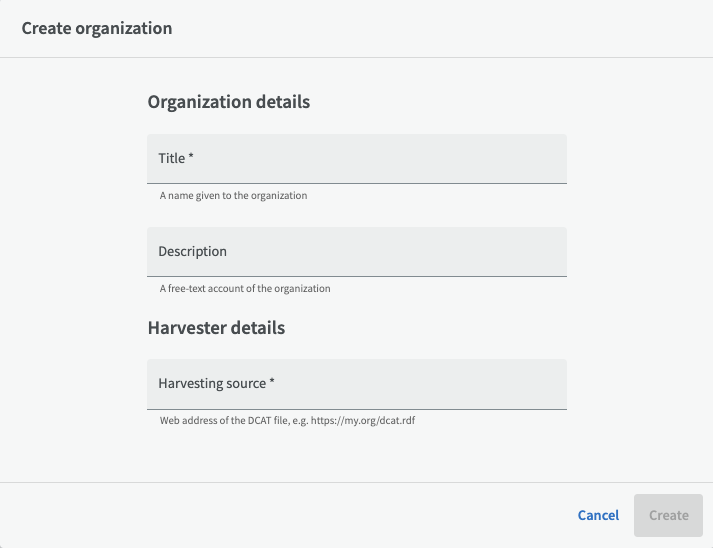Click the example URL https://my.org/dcat.rdf
713x548 pixels.
tap(363, 420)
